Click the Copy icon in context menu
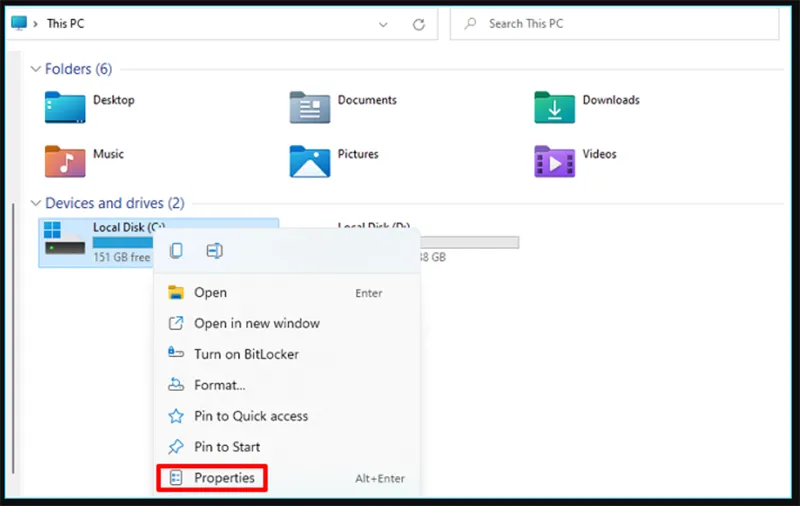Image resolution: width=800 pixels, height=506 pixels. click(176, 250)
